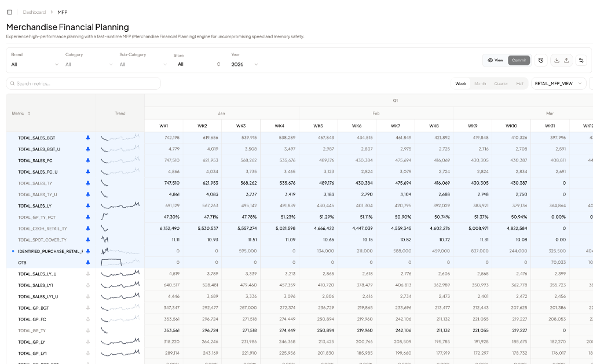Unpin the TOTAL_SALES_BGT_U row

[88, 149]
